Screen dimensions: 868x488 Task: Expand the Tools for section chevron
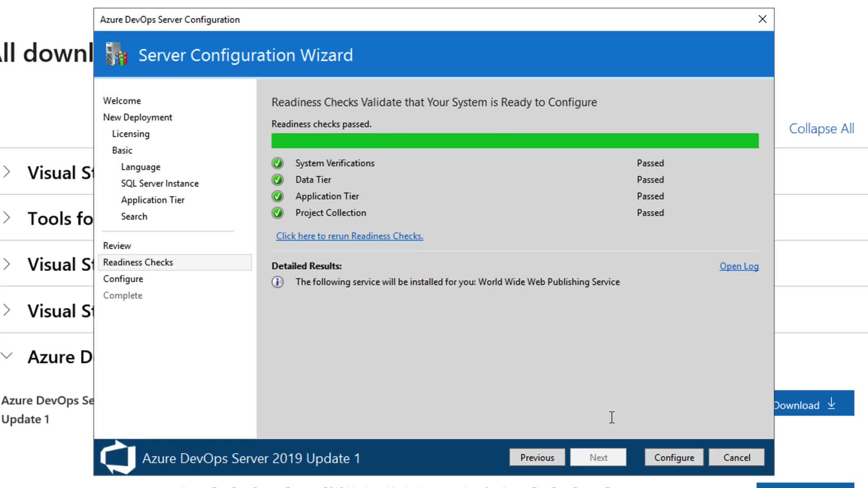tap(7, 218)
